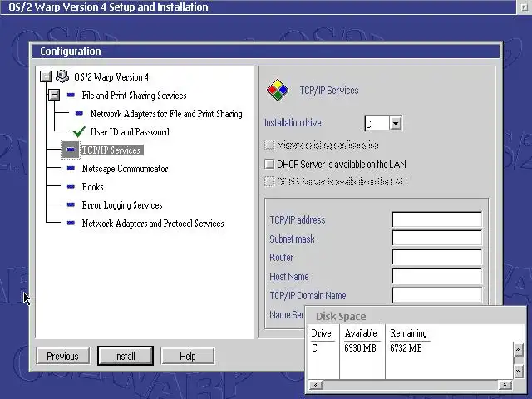
Task: Click drive C in the Disk Space list
Action: coord(314,348)
